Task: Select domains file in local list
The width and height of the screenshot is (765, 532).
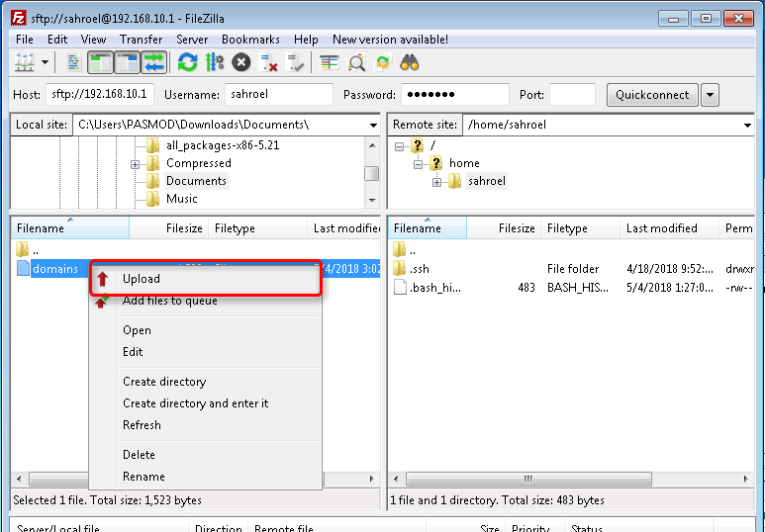Action: [x=55, y=269]
